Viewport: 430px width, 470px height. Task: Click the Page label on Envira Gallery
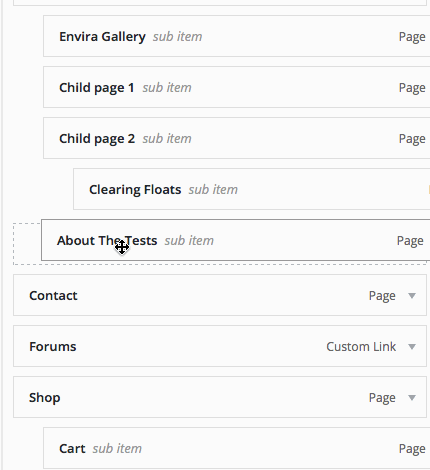pos(412,37)
